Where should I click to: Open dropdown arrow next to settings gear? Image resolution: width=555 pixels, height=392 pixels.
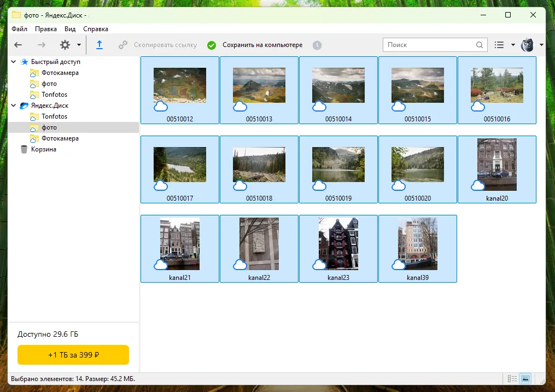79,45
